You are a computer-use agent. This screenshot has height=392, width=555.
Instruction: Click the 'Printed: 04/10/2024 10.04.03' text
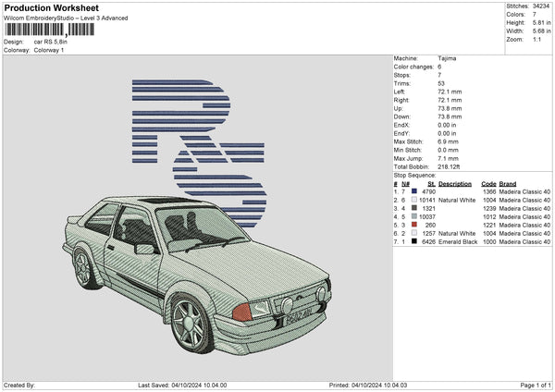click(x=368, y=385)
